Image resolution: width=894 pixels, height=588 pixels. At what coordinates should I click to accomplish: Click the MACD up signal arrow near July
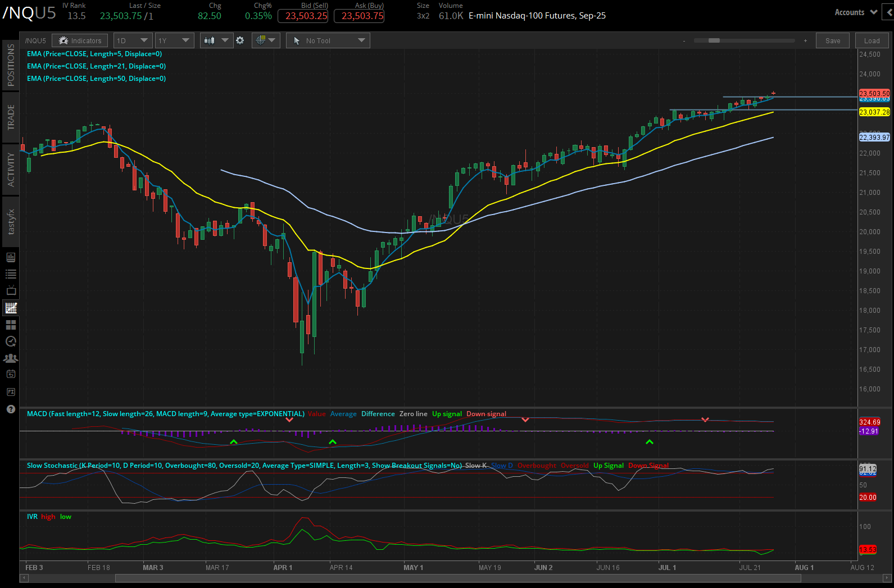click(x=650, y=442)
